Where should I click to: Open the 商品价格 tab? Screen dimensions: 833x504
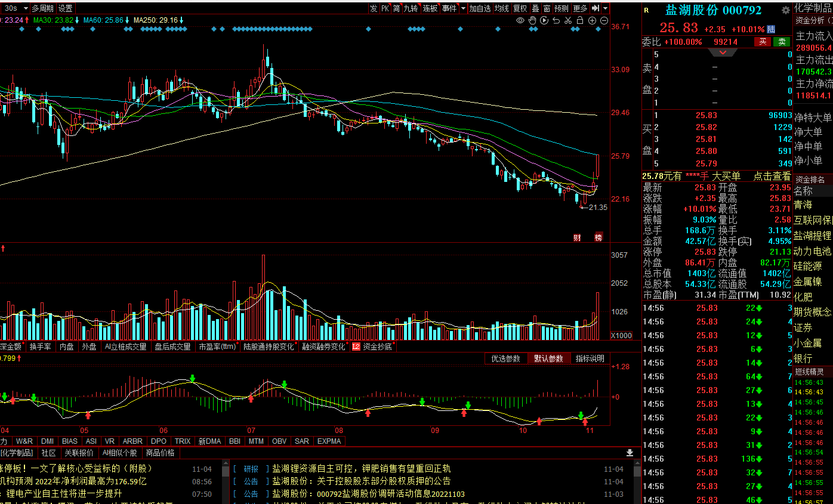[x=160, y=453]
